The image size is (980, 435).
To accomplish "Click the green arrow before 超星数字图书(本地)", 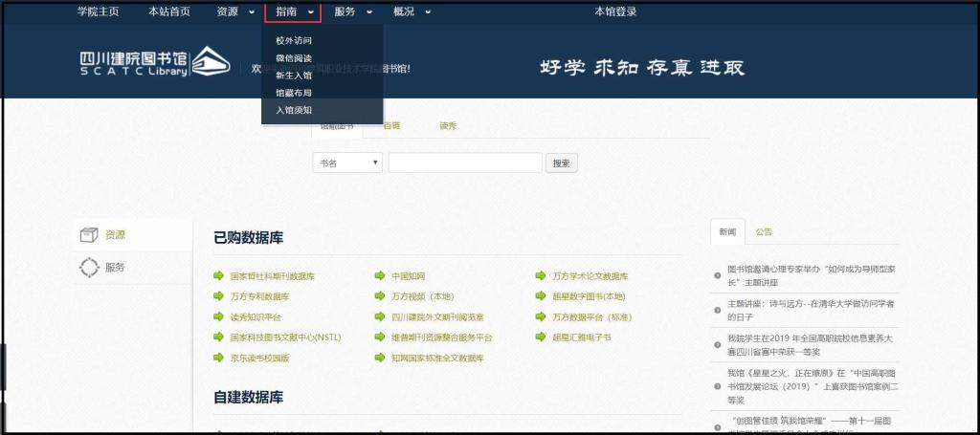I will pos(541,296).
